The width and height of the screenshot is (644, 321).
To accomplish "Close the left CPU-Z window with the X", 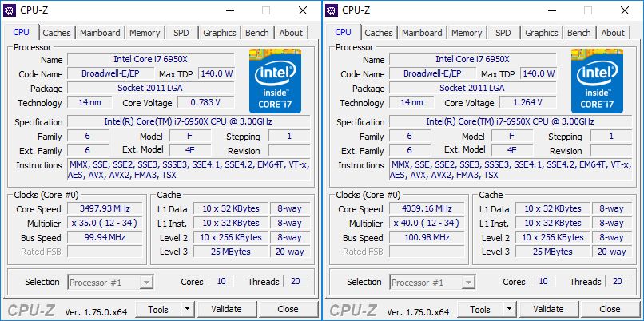I will tap(303, 10).
